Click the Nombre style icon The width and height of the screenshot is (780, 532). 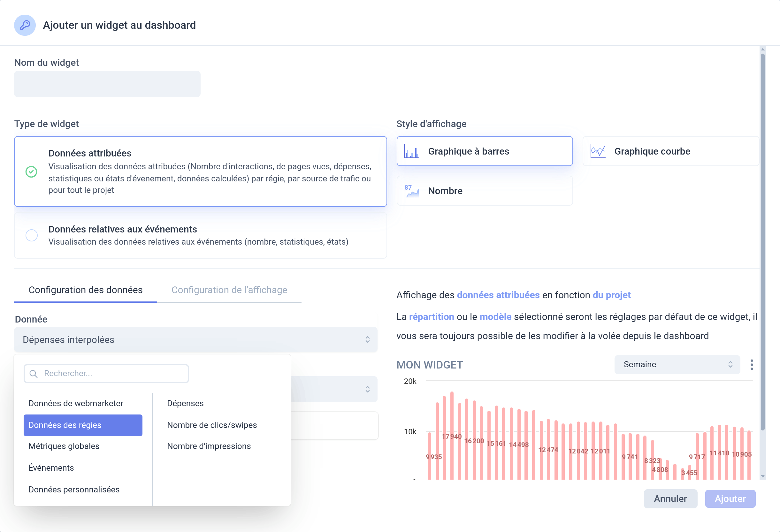[x=411, y=191]
